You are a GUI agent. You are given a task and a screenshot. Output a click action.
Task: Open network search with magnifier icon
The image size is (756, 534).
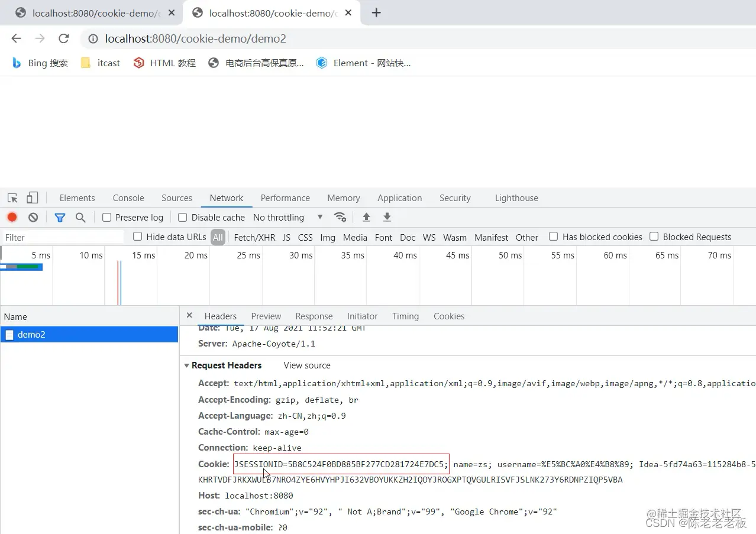click(80, 218)
